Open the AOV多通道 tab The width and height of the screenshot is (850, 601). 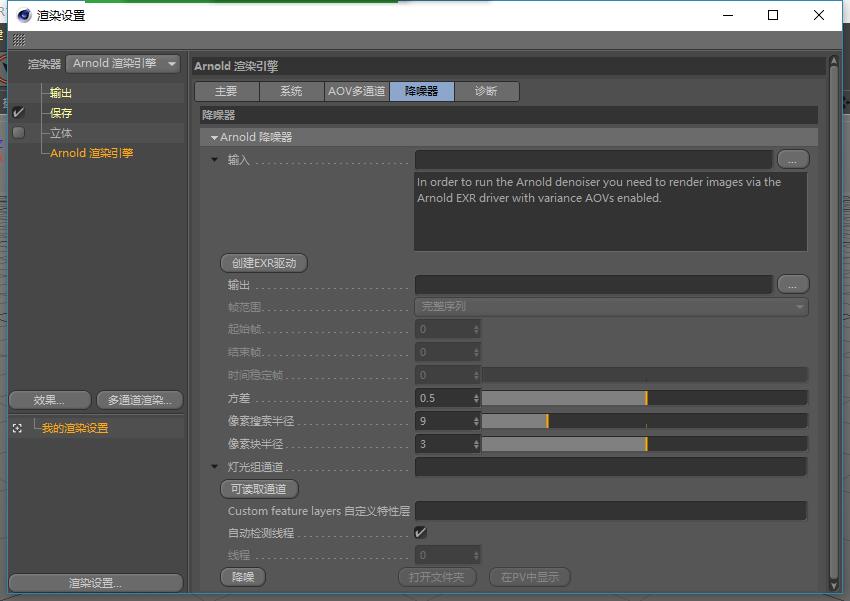(x=357, y=91)
